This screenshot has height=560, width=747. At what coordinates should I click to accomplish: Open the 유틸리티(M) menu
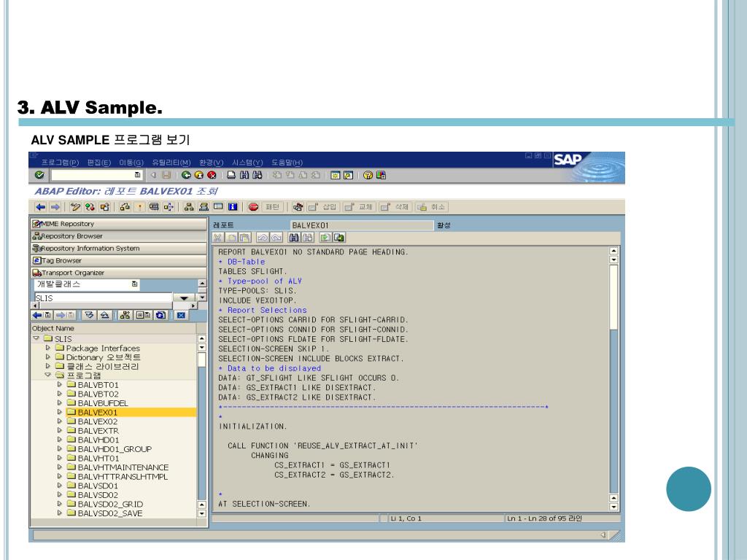171,163
